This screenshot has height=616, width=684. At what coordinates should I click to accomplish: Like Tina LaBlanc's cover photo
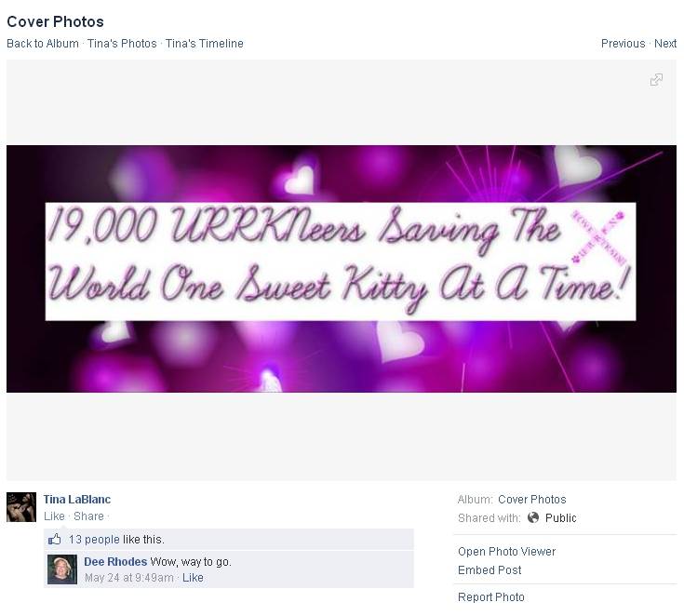(x=54, y=516)
